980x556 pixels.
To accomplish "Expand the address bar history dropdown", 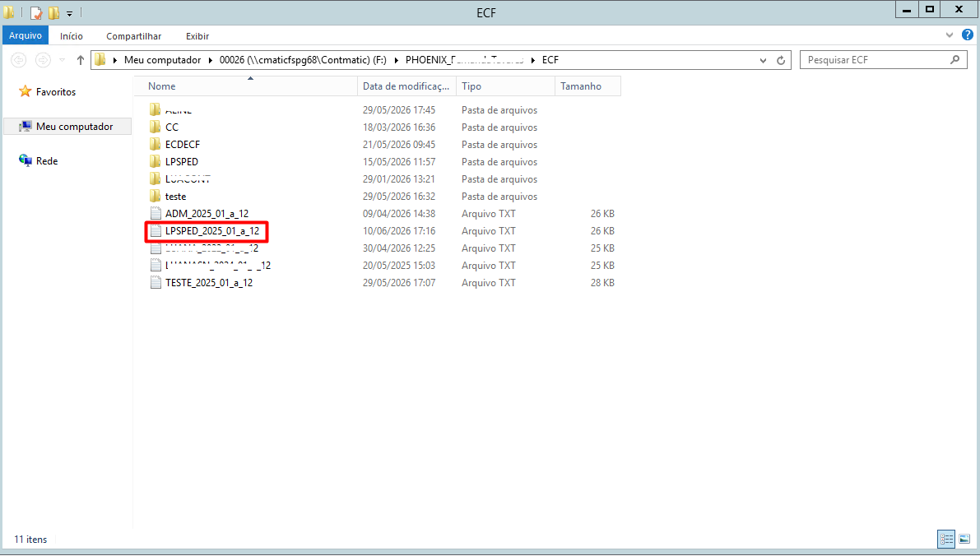I will [x=763, y=61].
